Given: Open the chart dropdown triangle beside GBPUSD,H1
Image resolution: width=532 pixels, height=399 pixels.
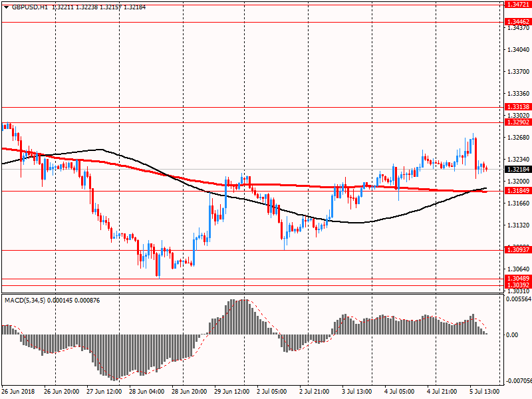Looking at the screenshot, I should coord(6,7).
